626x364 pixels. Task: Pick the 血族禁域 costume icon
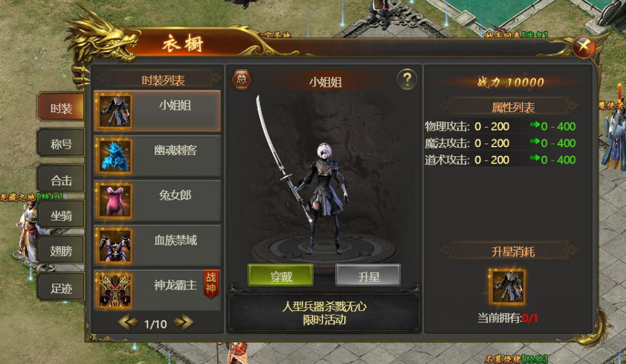(x=114, y=246)
